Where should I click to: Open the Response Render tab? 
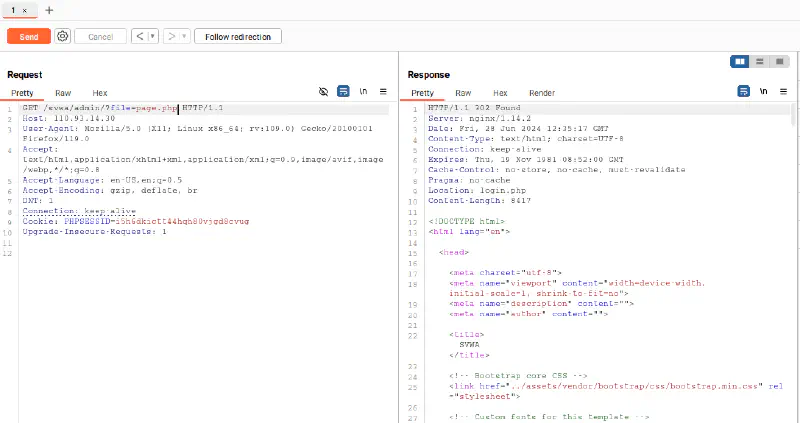coord(542,93)
